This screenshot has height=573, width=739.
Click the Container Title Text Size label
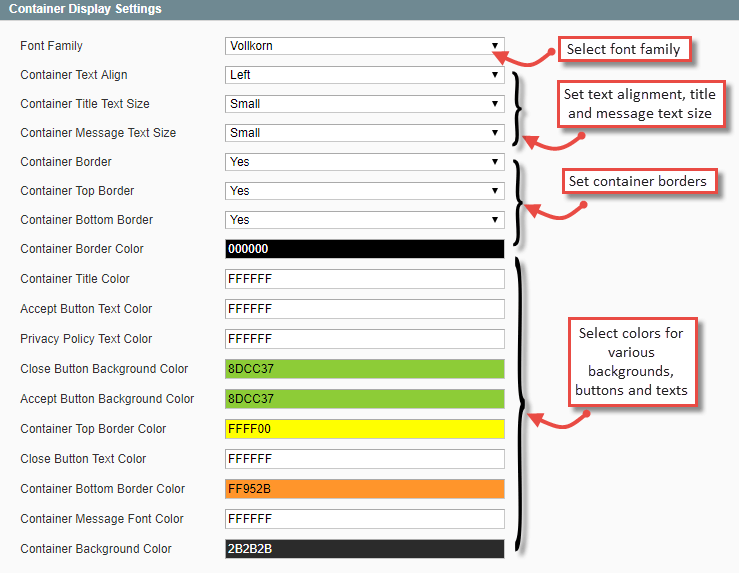[85, 104]
